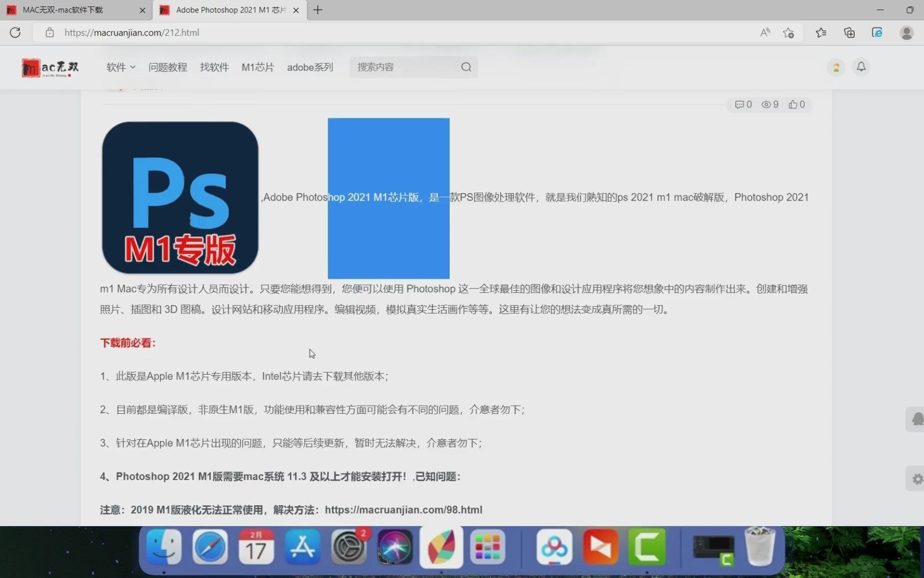This screenshot has width=924, height=578.
Task: Open Calendar from the dock
Action: tap(256, 547)
